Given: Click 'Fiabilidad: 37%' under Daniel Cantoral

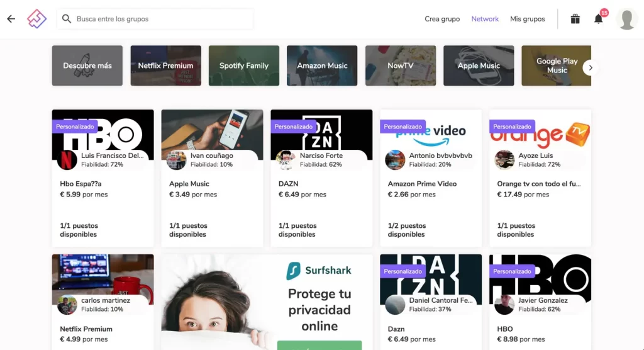Looking at the screenshot, I should click(x=430, y=309).
